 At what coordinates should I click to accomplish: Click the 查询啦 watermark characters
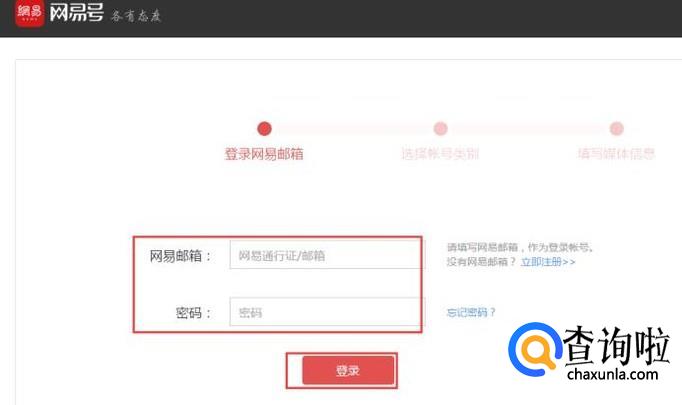point(616,345)
